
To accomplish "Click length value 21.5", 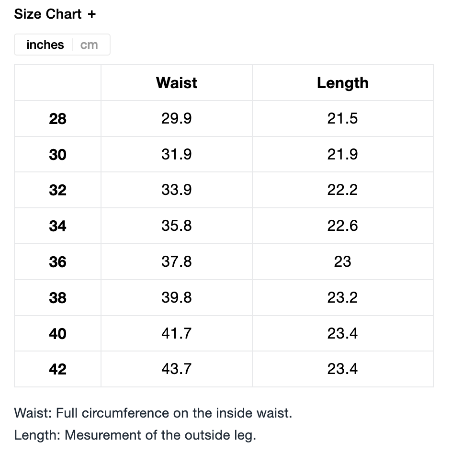I will [343, 119].
